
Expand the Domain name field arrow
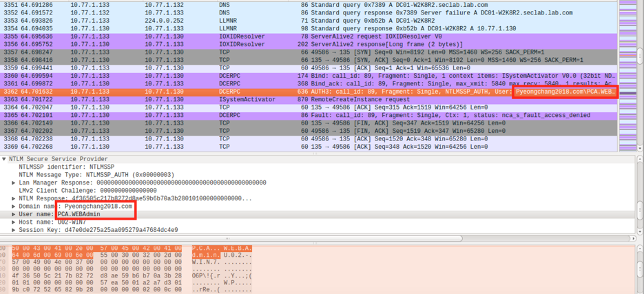(14, 207)
